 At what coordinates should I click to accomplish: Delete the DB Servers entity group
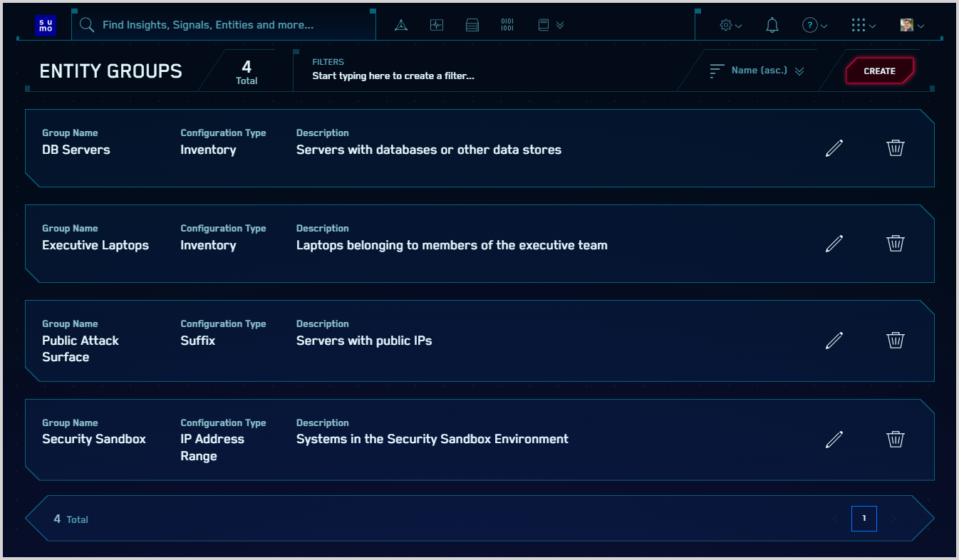[895, 148]
